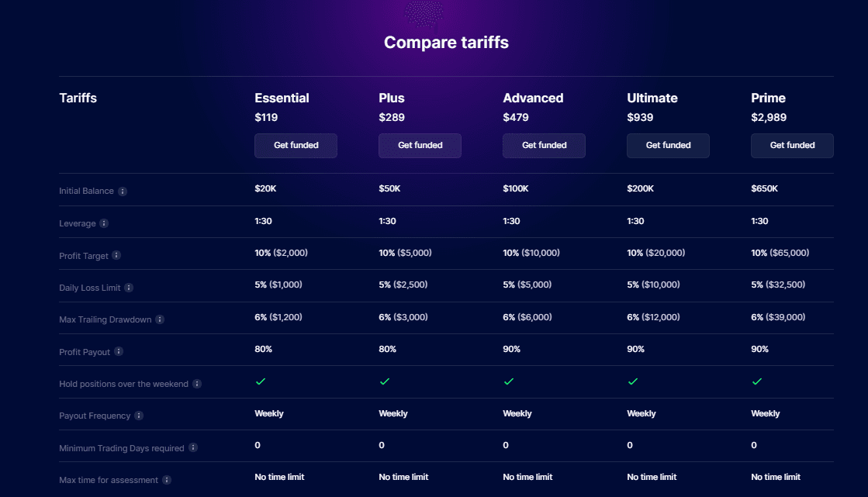Click Get funded under Prime
868x497 pixels.
[792, 145]
